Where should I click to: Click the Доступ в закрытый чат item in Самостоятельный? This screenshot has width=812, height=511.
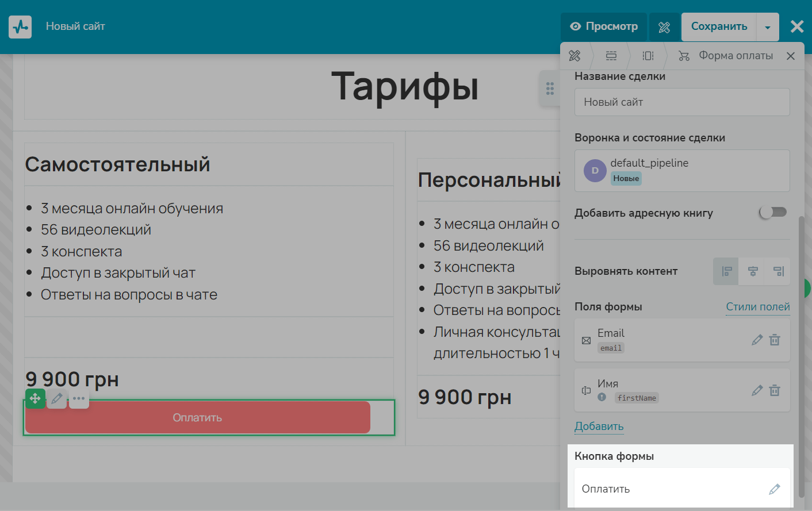(x=118, y=273)
